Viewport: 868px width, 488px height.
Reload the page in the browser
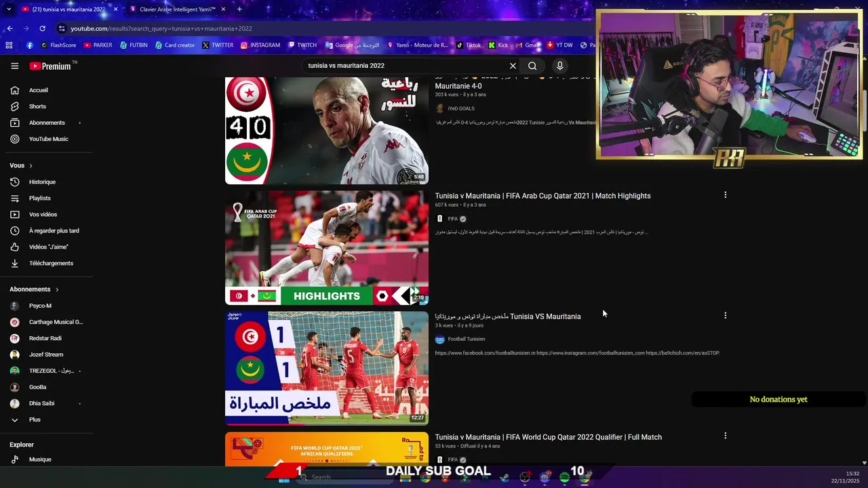(42, 28)
